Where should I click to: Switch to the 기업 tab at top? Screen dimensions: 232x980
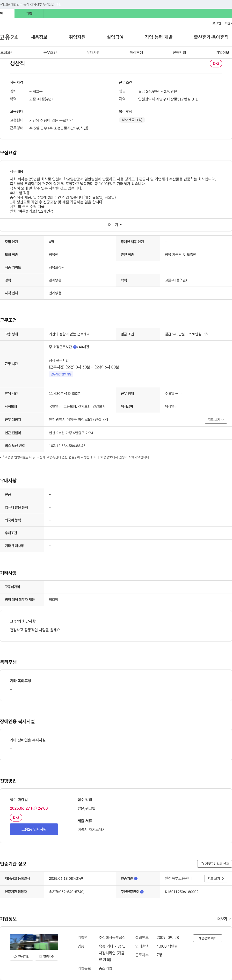pyautogui.click(x=29, y=14)
